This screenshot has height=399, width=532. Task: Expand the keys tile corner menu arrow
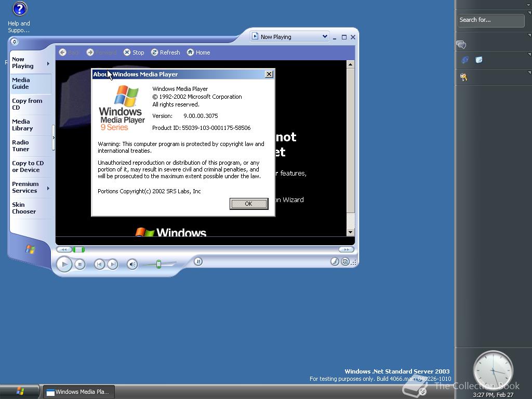pyautogui.click(x=529, y=72)
